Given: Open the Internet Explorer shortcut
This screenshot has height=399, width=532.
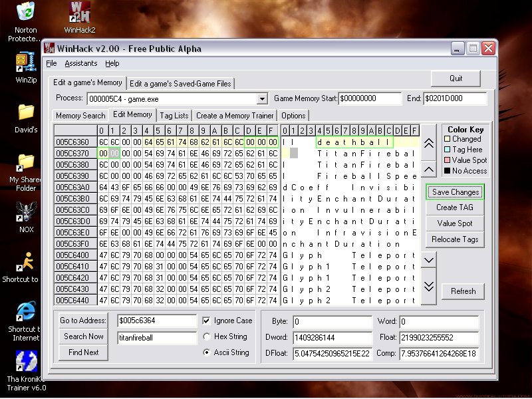Looking at the screenshot, I should tap(25, 321).
